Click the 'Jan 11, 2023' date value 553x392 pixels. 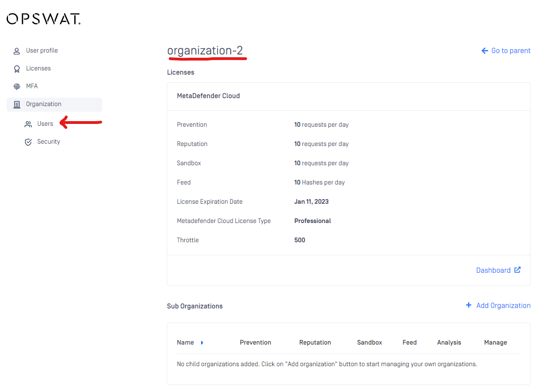pyautogui.click(x=312, y=202)
